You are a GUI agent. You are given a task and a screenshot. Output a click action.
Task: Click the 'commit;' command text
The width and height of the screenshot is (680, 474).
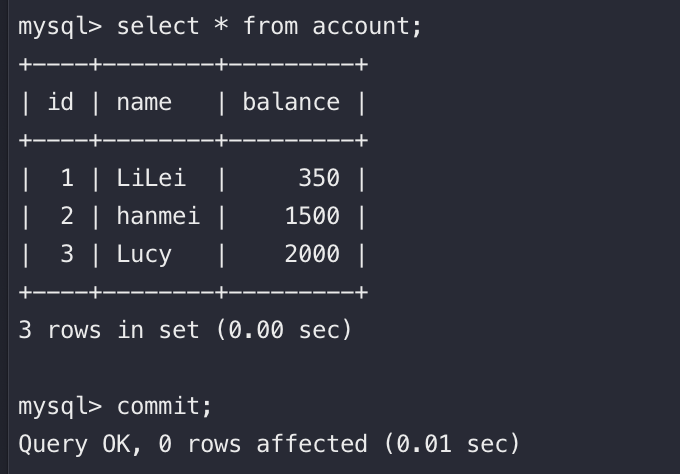[x=164, y=406]
